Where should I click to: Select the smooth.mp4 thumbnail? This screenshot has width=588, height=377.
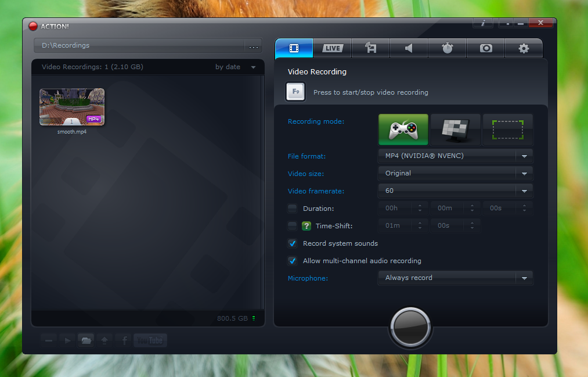coord(72,107)
